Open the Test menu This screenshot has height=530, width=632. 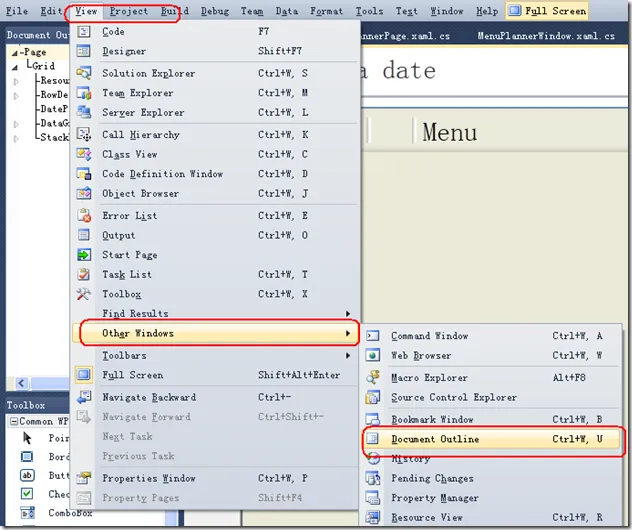coord(406,11)
